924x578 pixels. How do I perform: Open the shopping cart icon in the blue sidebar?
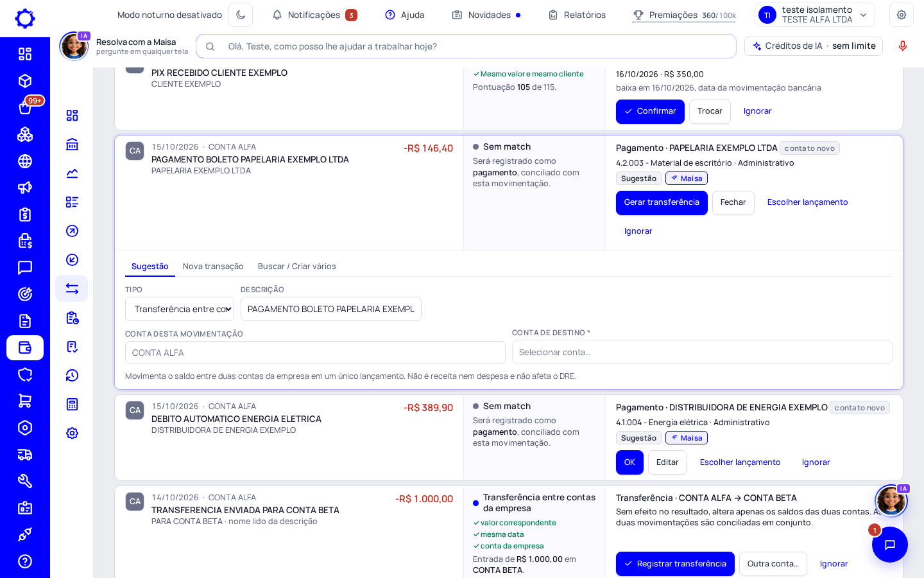[25, 401]
